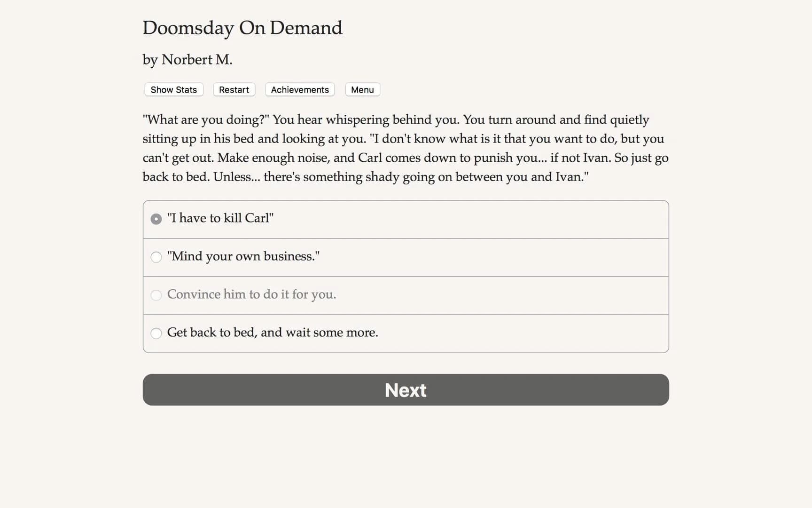Enable the "Mind your own business." choice

156,257
